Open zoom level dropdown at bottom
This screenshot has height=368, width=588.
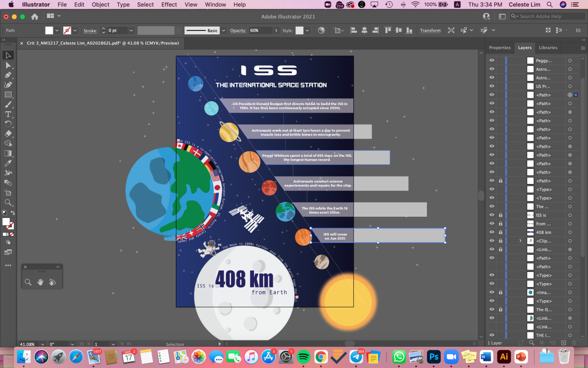[x=43, y=344]
